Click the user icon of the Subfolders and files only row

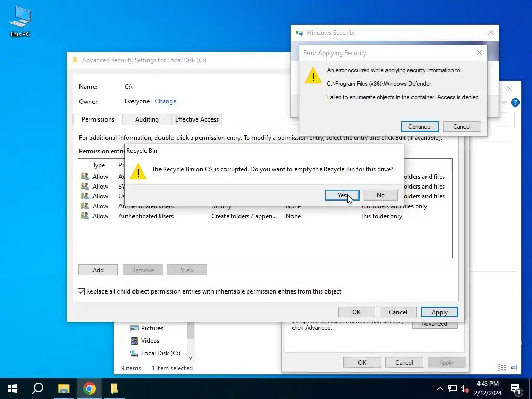tap(85, 206)
